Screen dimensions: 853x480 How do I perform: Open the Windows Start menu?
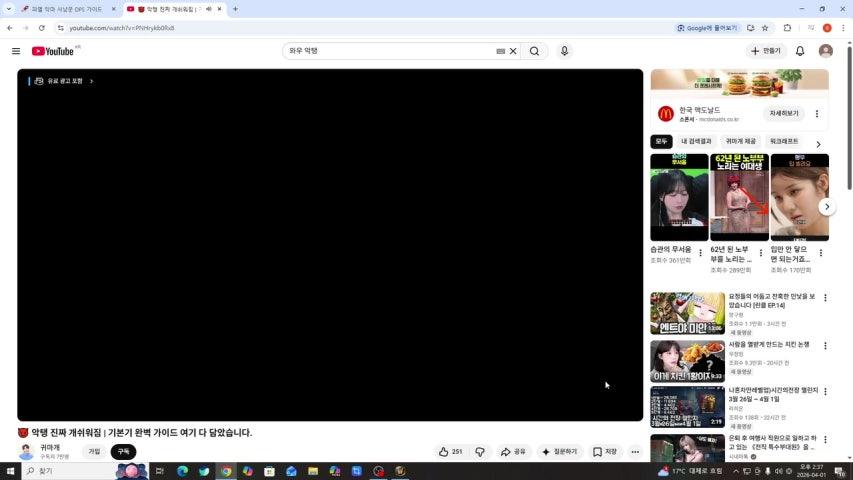(10, 471)
